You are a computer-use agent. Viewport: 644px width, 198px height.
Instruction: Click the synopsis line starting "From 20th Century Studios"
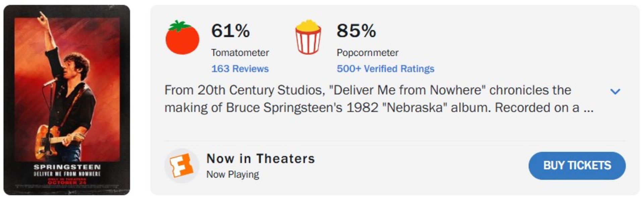click(x=368, y=90)
